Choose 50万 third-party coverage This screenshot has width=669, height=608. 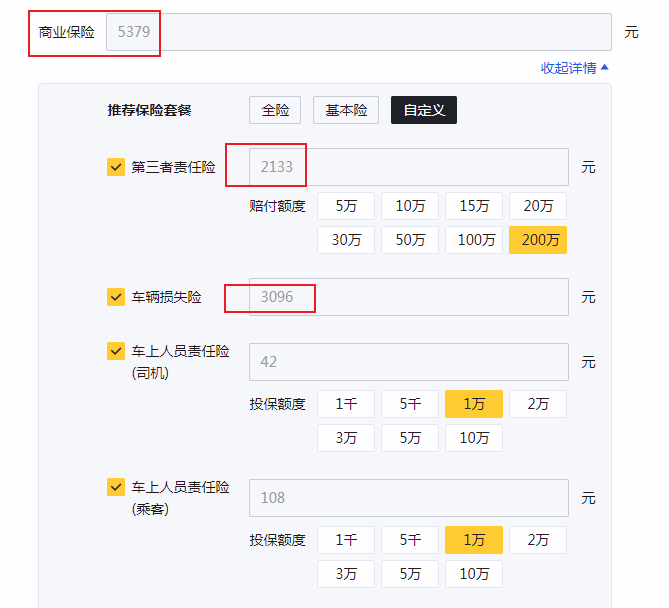(410, 240)
